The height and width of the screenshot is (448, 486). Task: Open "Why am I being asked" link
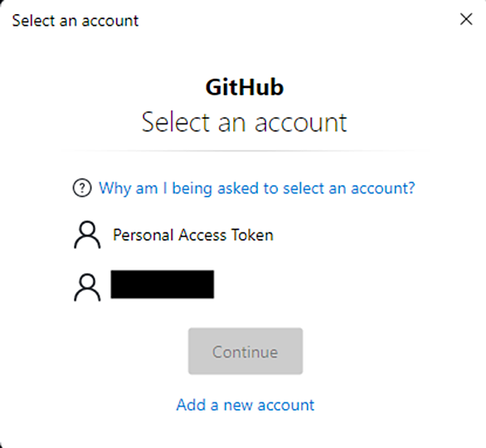tap(256, 188)
